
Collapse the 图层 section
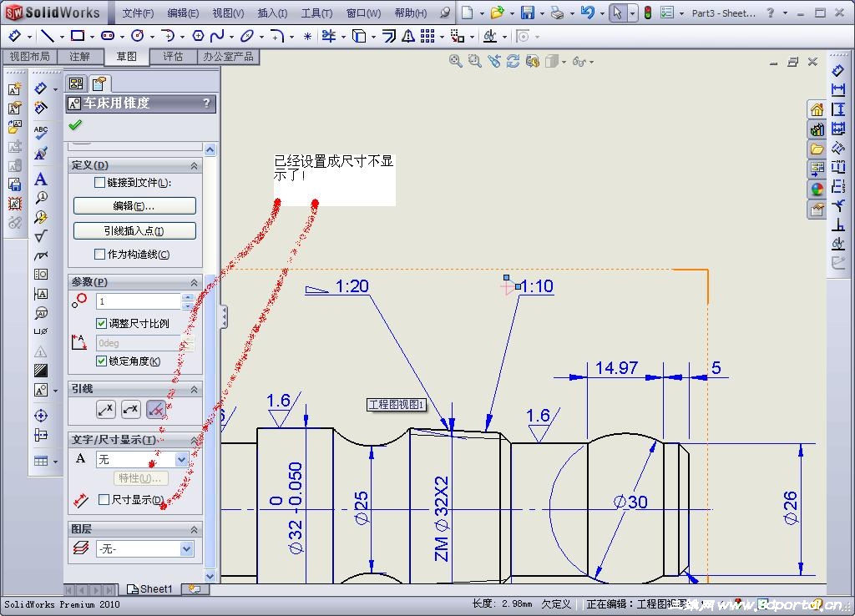point(194,529)
